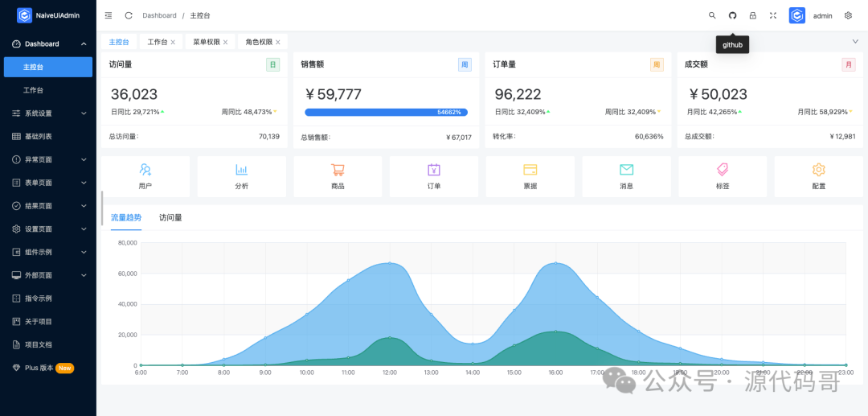Expand the 系统设置 sidebar menu
Viewport: 868px width, 416px height.
84,113
